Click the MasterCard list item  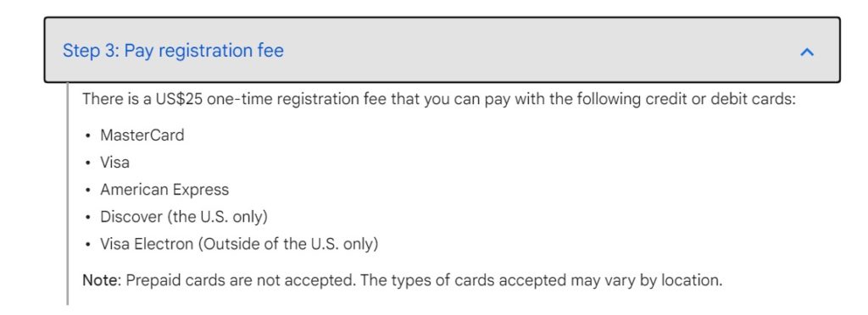pyautogui.click(x=142, y=135)
